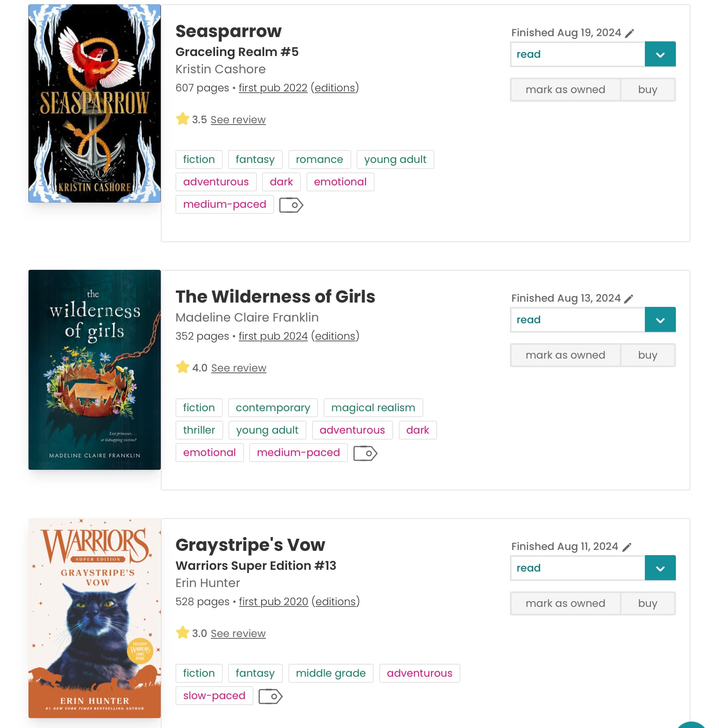Expand Seasparrow read status dropdown
719x728 pixels.
[x=660, y=54]
